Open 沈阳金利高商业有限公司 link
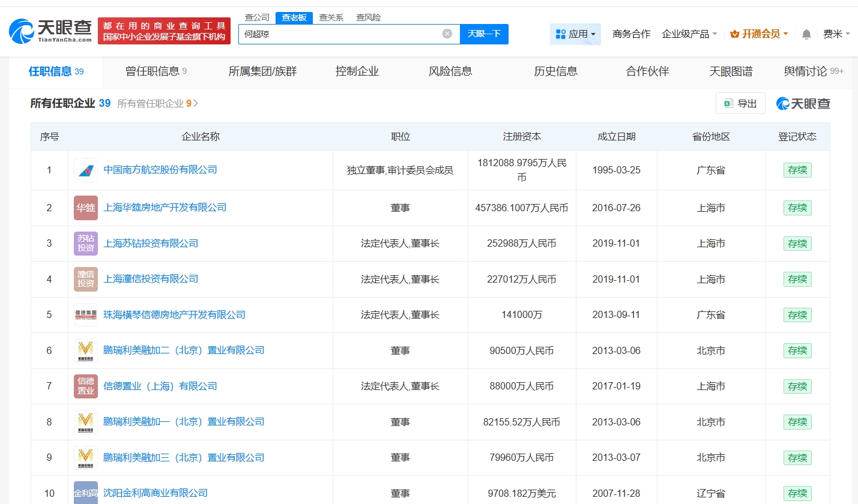This screenshot has width=858, height=504. [156, 493]
